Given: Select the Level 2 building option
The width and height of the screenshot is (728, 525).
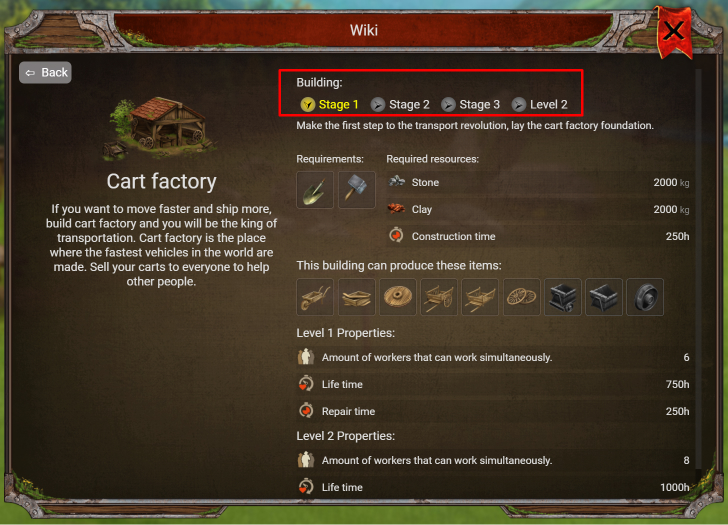Looking at the screenshot, I should point(540,104).
